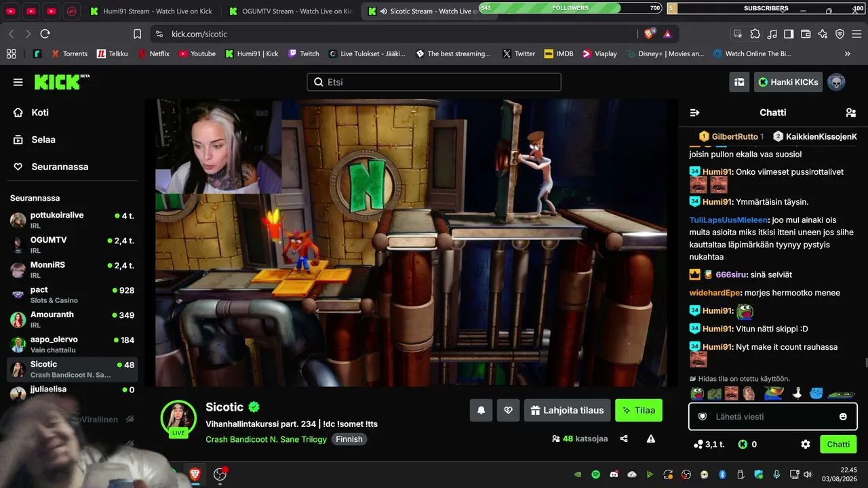Click the Lähetä viesti chat input
The height and width of the screenshot is (488, 868).
pyautogui.click(x=773, y=416)
